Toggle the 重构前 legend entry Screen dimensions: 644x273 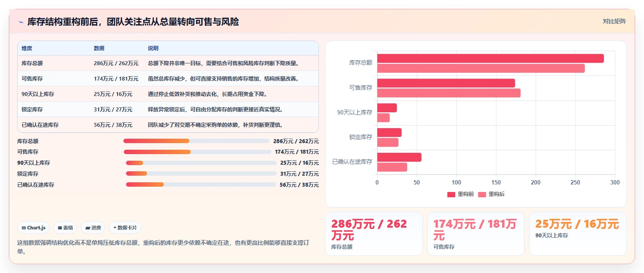click(460, 194)
